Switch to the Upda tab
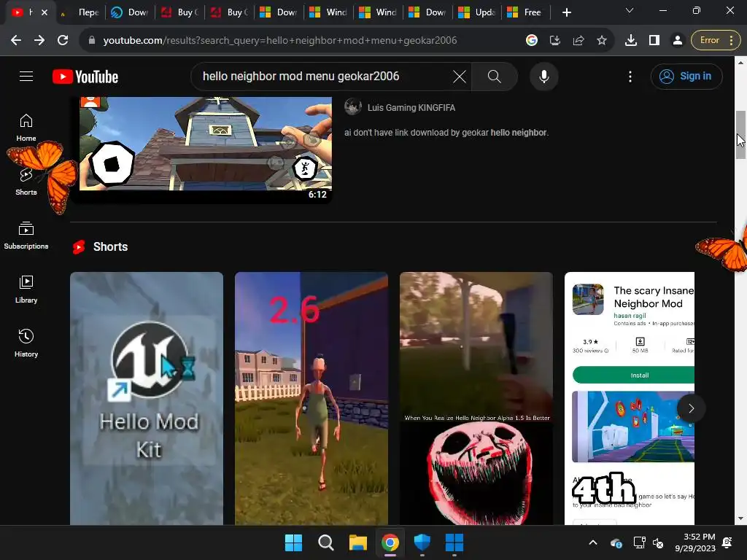This screenshot has height=560, width=747. point(477,12)
